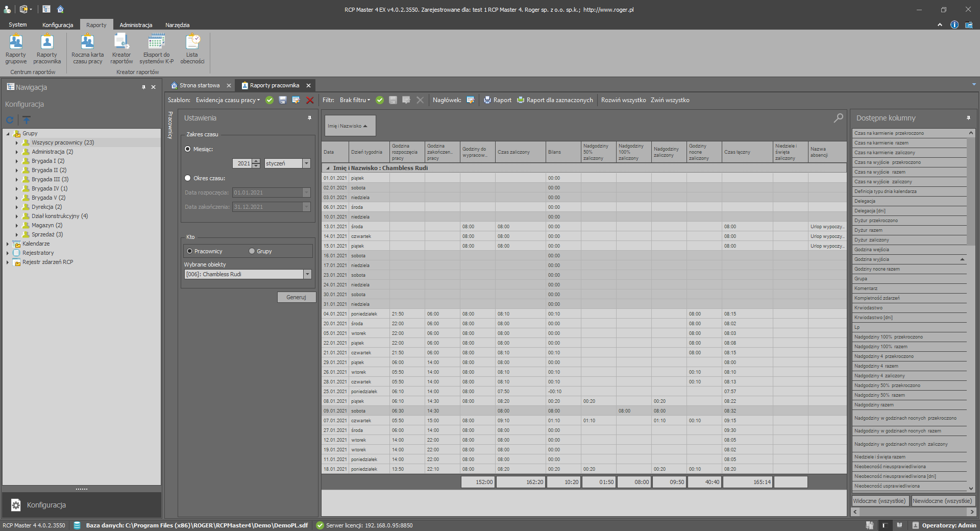980x531 pixels.
Task: Open the Wybrane obiekty dropdown
Action: click(x=307, y=275)
